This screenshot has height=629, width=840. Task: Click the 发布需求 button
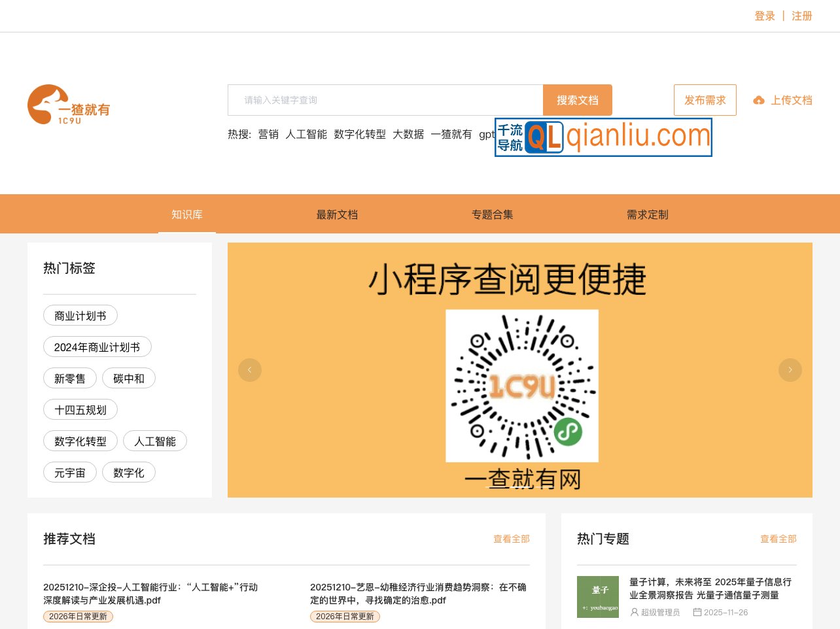(x=705, y=100)
